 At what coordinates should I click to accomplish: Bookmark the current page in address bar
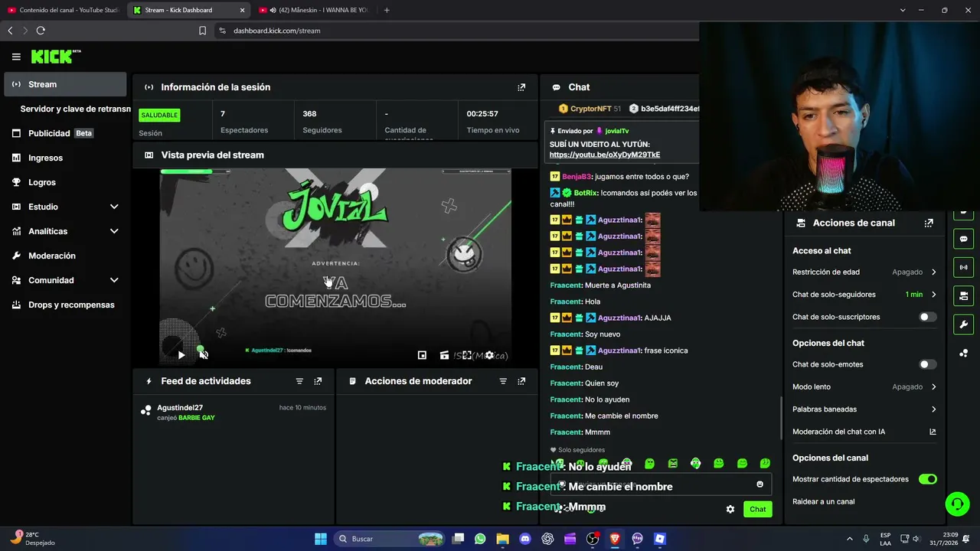[202, 31]
